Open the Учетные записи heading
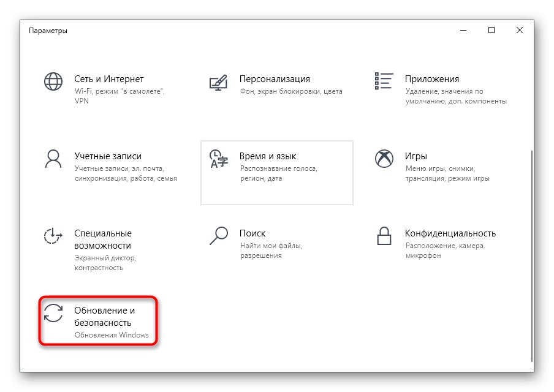 coord(108,156)
